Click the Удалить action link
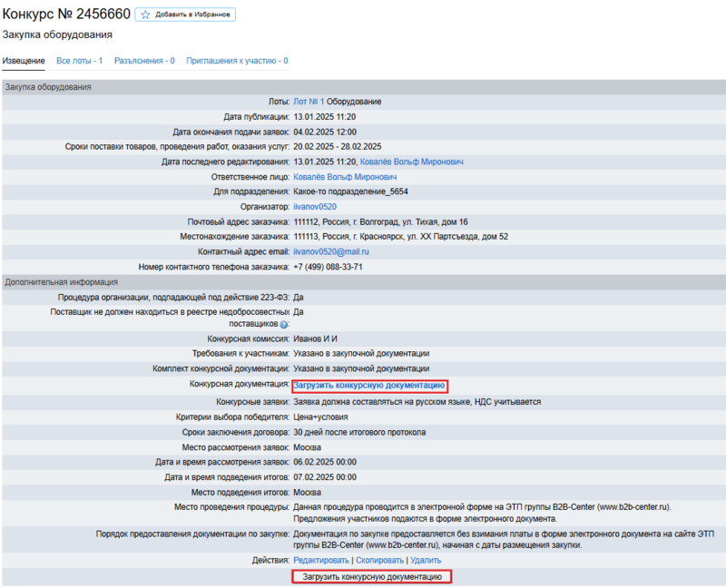 coord(426,561)
